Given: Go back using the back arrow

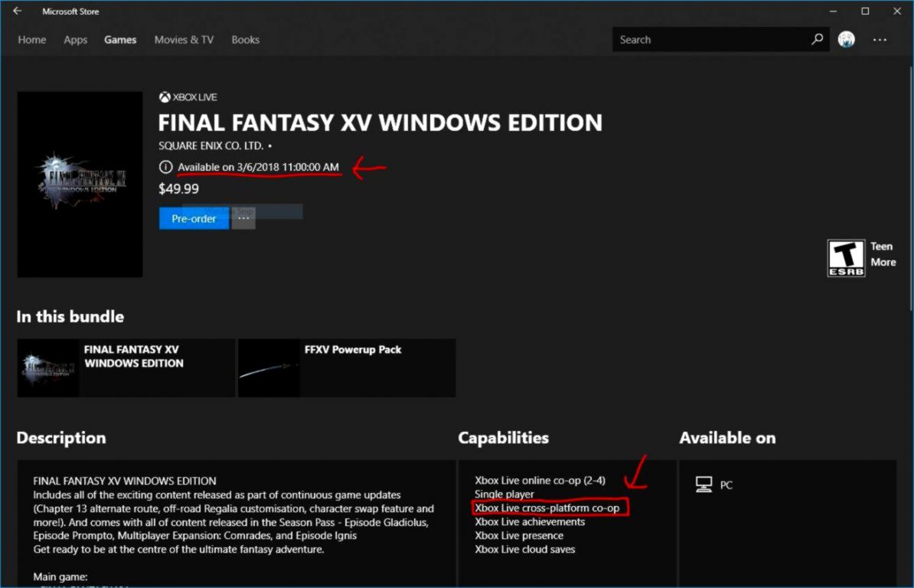Looking at the screenshot, I should [x=18, y=11].
